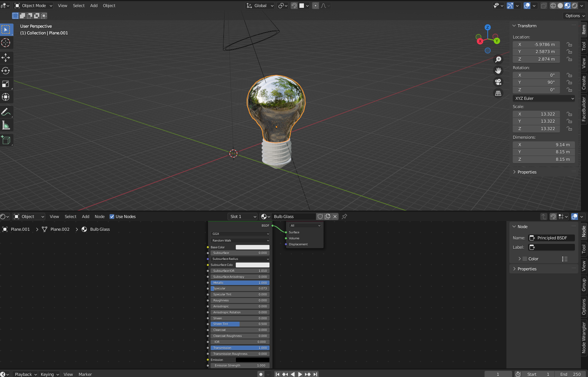The image size is (588, 377).
Task: Open the Node Wrangler sidebar tab
Action: (x=584, y=338)
